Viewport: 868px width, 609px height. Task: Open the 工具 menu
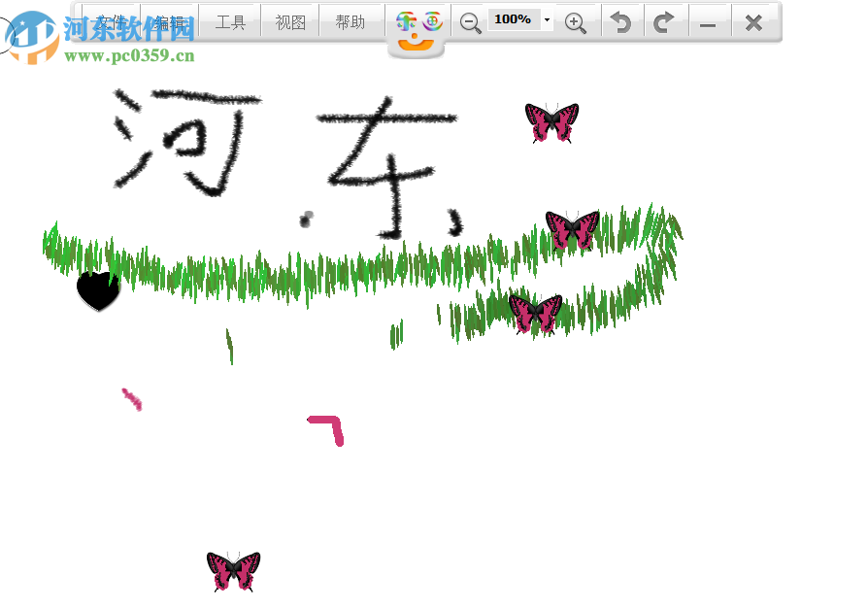pyautogui.click(x=230, y=22)
